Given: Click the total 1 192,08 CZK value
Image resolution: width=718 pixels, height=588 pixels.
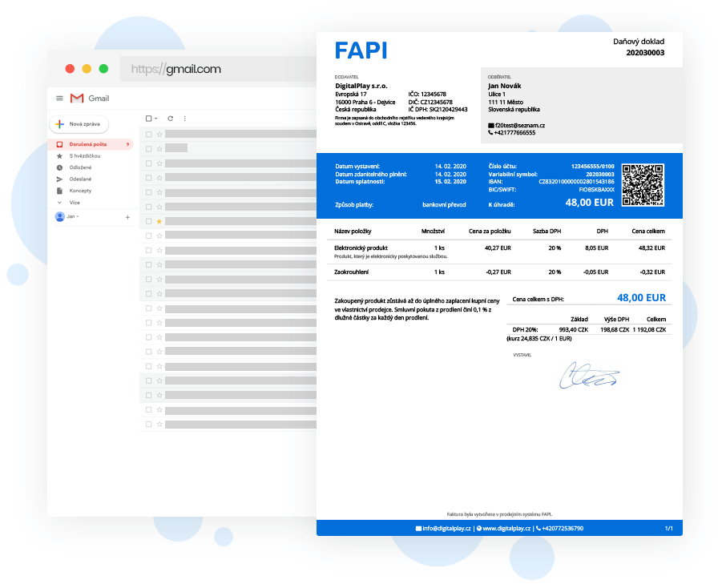Looking at the screenshot, I should pos(649,330).
